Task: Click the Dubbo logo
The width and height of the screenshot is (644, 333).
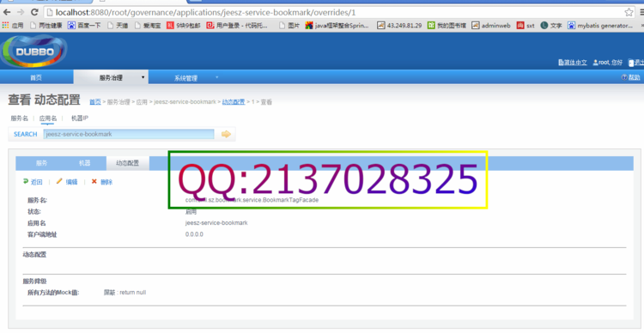Action: pos(34,51)
